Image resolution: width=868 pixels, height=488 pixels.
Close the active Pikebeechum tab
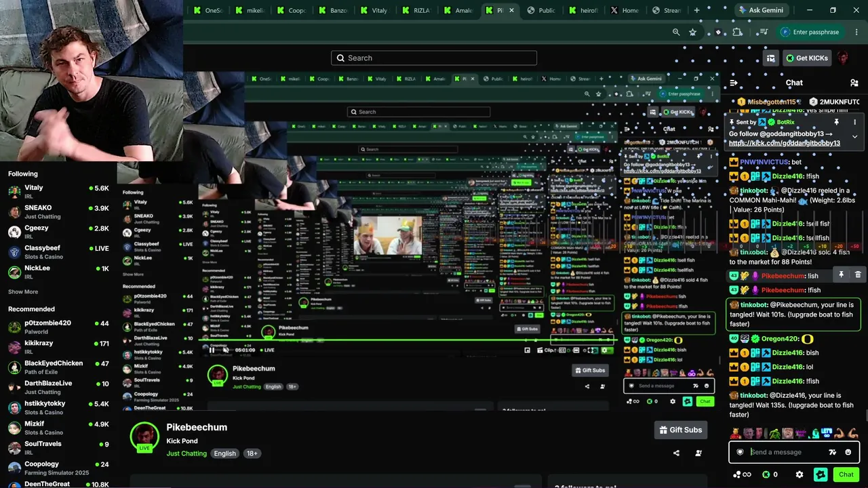tap(511, 10)
